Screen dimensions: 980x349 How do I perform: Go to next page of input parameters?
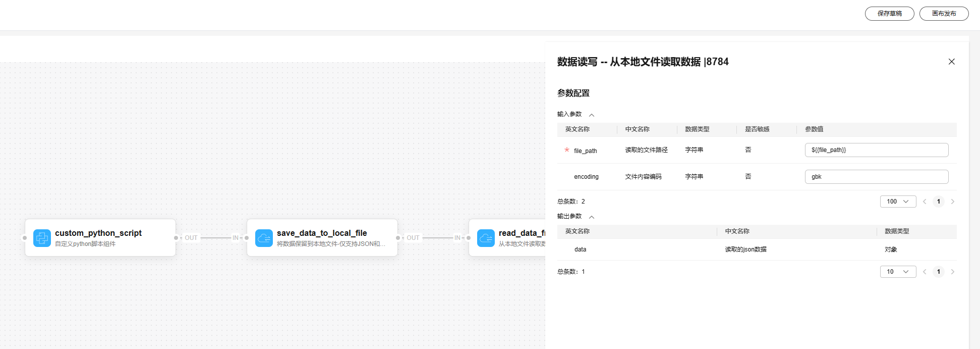click(953, 202)
